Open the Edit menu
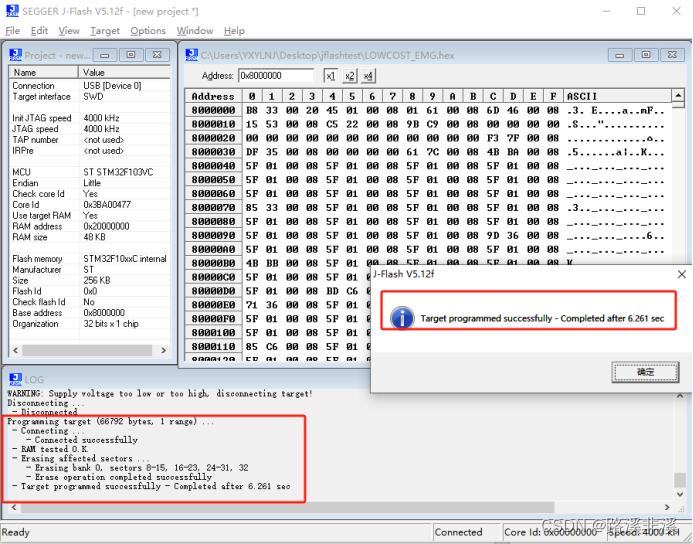The height and width of the screenshot is (544, 693). [39, 30]
